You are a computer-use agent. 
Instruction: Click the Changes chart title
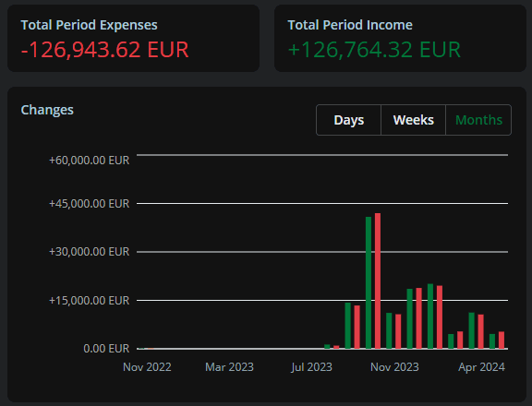[x=47, y=110]
